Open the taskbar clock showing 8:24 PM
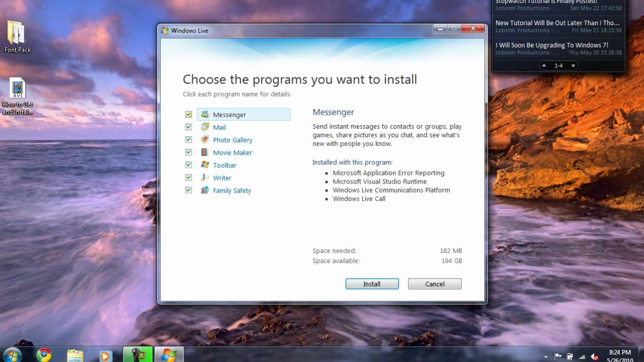The width and height of the screenshot is (644, 362). (620, 356)
